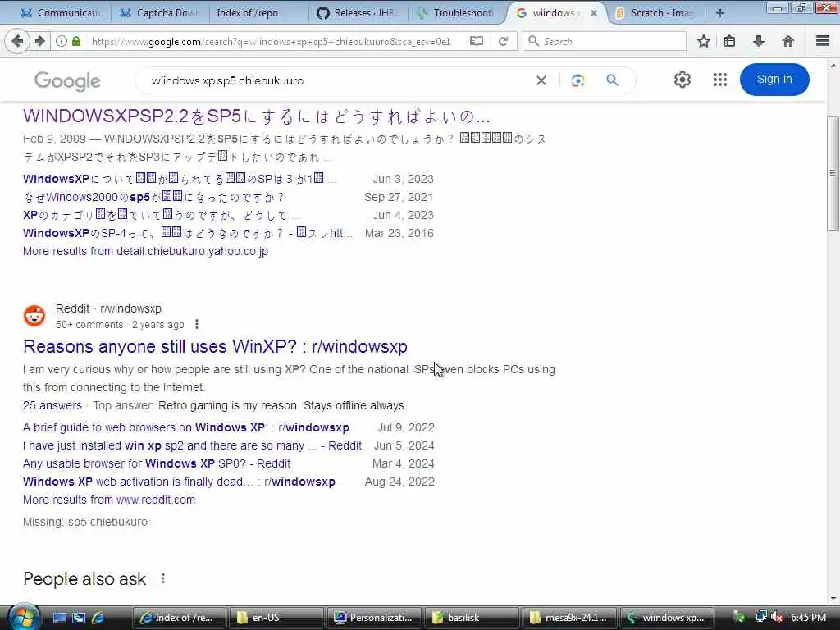Open More results from detail.chiebukuro.yahoo.co.jp
Screen dimensions: 840x630
tap(145, 251)
